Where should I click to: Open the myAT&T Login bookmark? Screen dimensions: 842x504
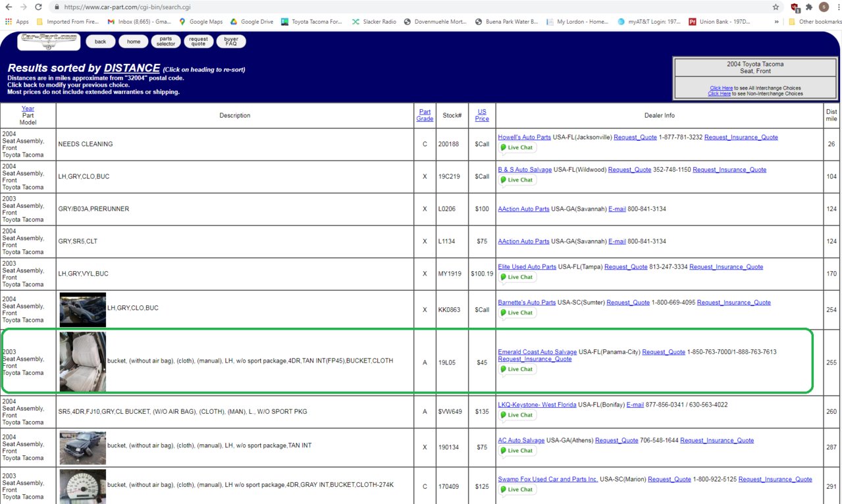649,22
